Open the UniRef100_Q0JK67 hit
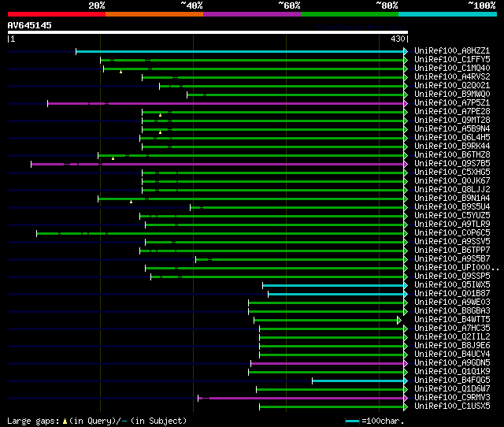This screenshot has width=504, height=427. (x=452, y=181)
